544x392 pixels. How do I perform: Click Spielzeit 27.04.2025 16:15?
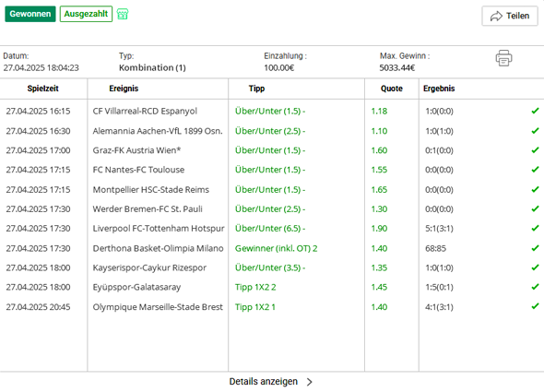[38, 111]
